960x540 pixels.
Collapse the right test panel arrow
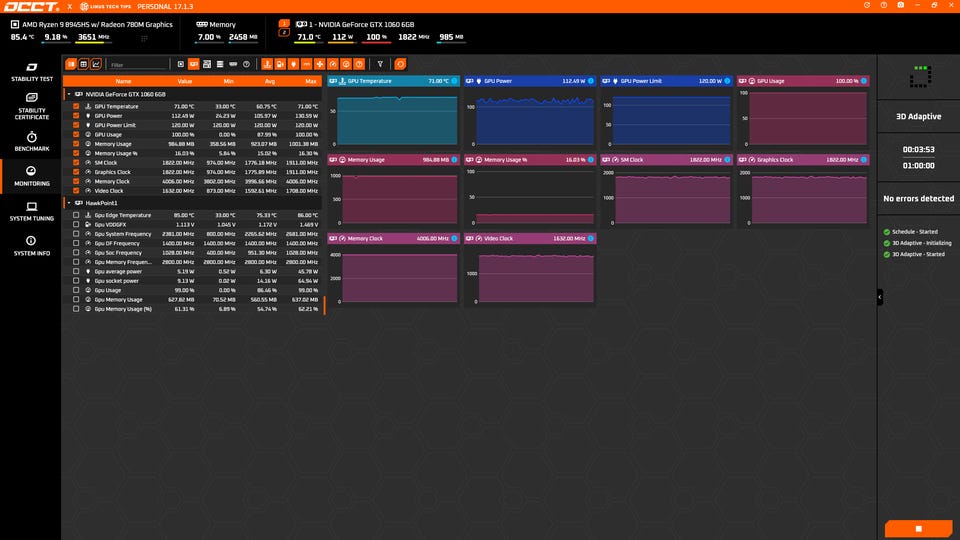pyautogui.click(x=880, y=297)
